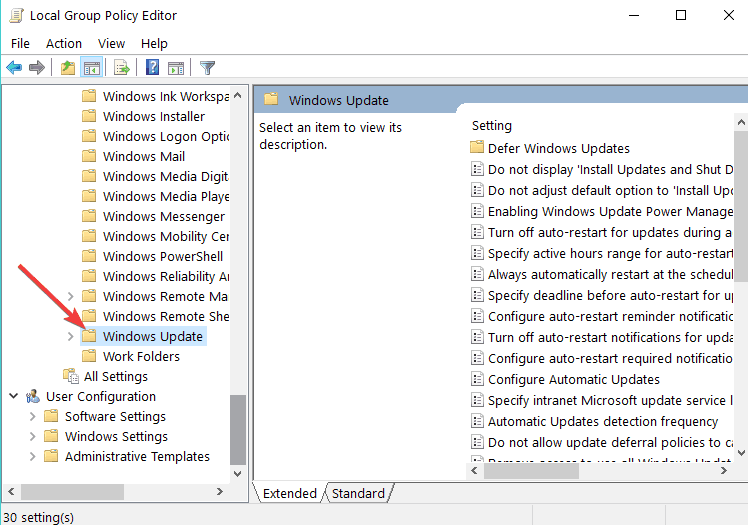The image size is (748, 525).
Task: Open the Help menu
Action: coord(154,43)
